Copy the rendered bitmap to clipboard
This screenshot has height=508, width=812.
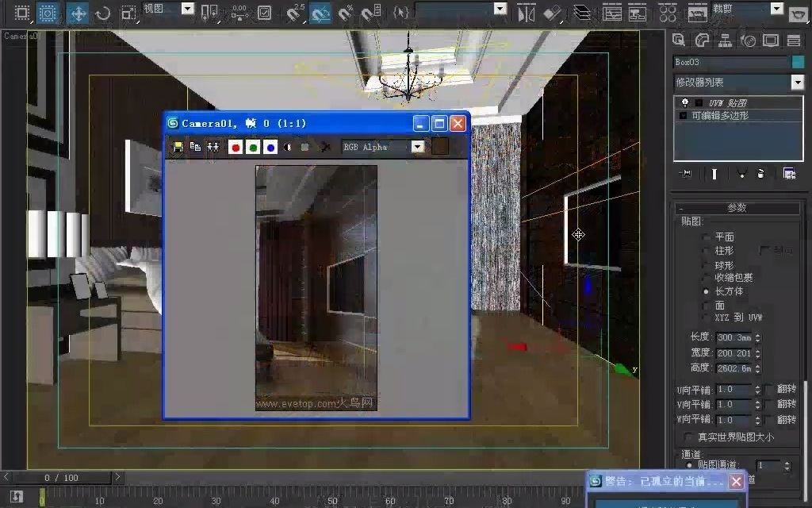click(194, 146)
